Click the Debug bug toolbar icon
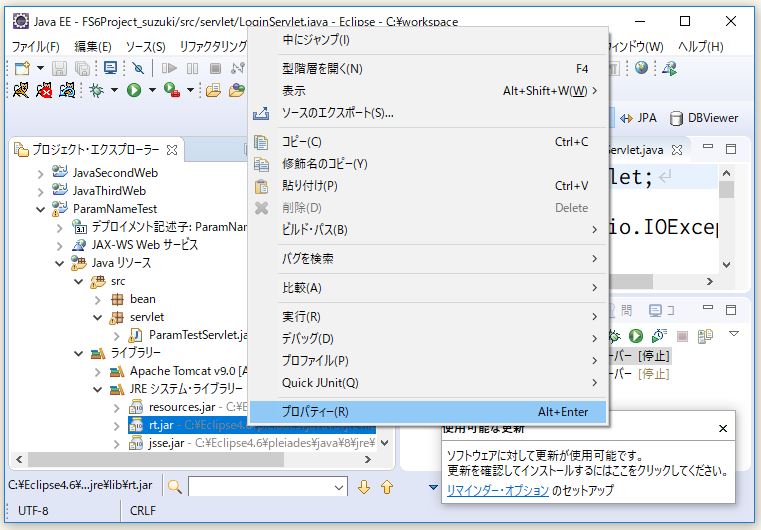 [x=97, y=90]
